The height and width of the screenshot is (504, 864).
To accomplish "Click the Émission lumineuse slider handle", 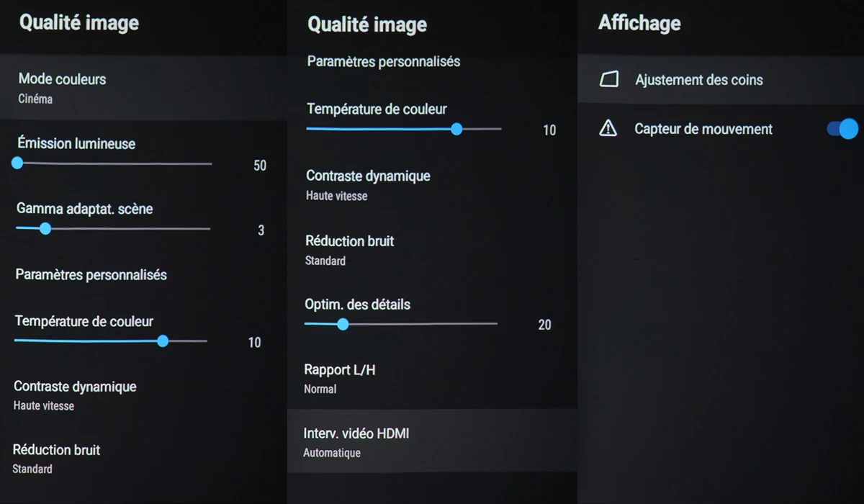I will [x=17, y=163].
